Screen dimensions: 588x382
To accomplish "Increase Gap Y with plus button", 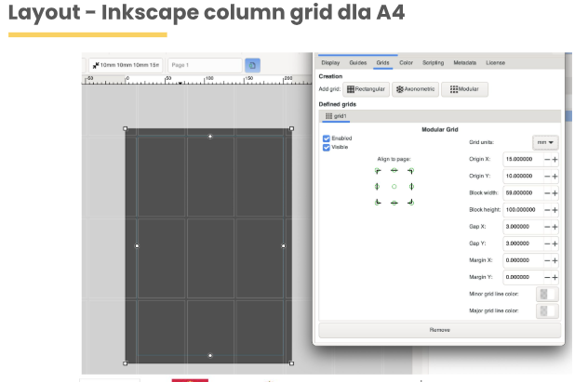I will tap(555, 244).
